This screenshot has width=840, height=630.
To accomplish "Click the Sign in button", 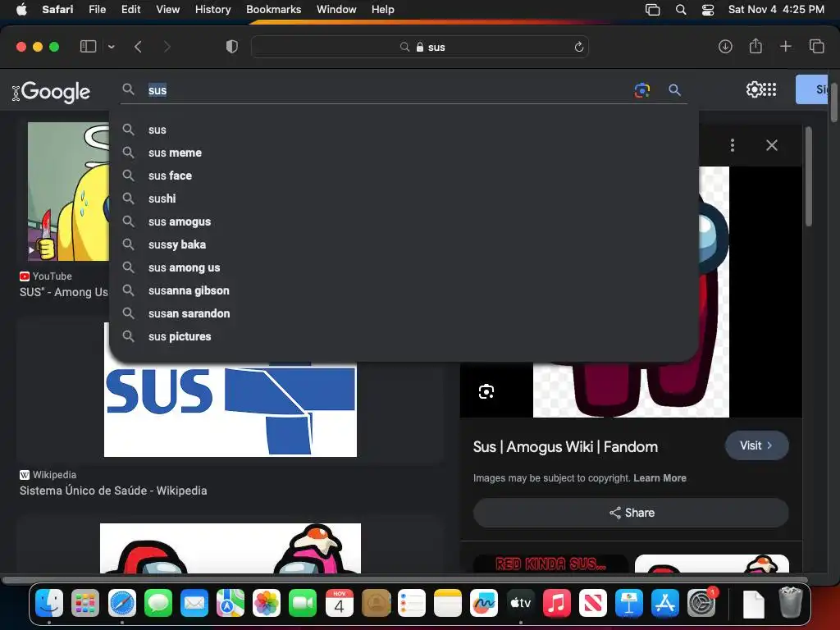I will [x=811, y=89].
